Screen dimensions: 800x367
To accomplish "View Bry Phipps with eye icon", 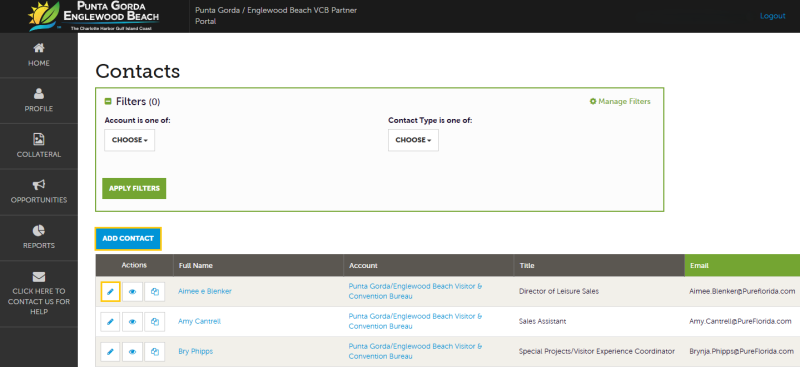I will click(x=133, y=352).
